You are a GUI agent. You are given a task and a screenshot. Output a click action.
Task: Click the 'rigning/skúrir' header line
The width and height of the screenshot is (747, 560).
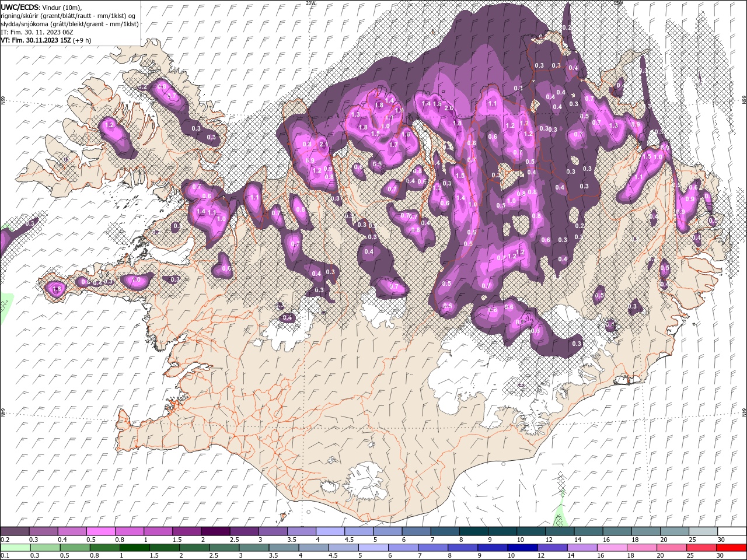click(69, 15)
